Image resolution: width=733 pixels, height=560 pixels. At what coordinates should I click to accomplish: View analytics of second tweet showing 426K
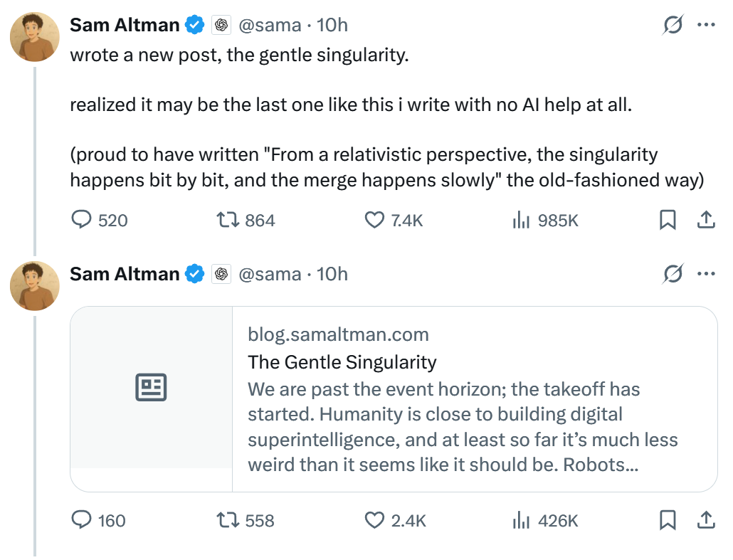(x=522, y=521)
